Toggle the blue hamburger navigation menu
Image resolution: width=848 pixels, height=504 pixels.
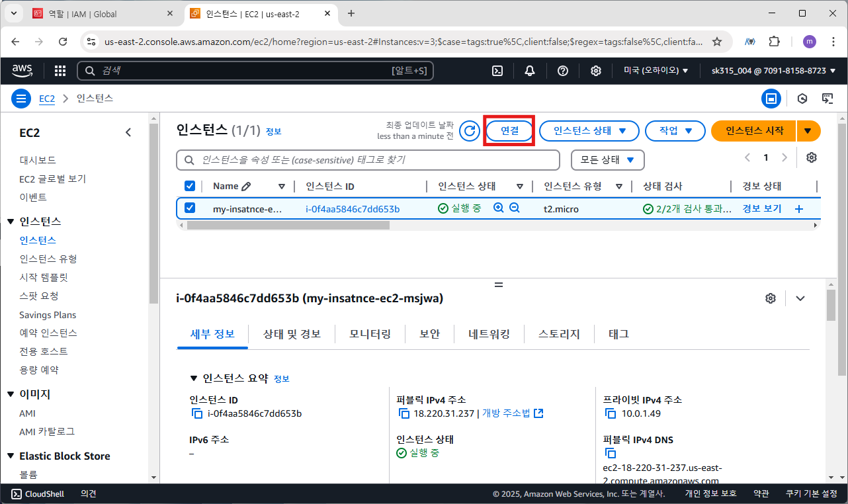(22, 99)
